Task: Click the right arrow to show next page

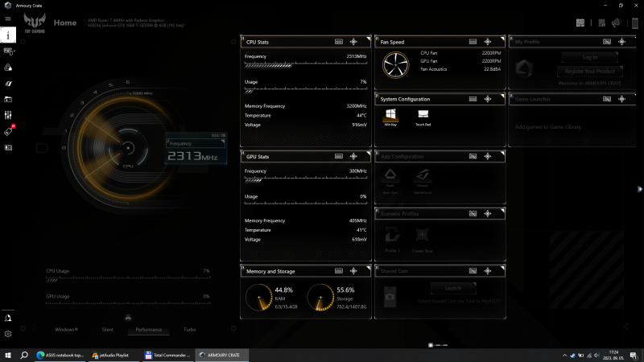Action: click(639, 189)
